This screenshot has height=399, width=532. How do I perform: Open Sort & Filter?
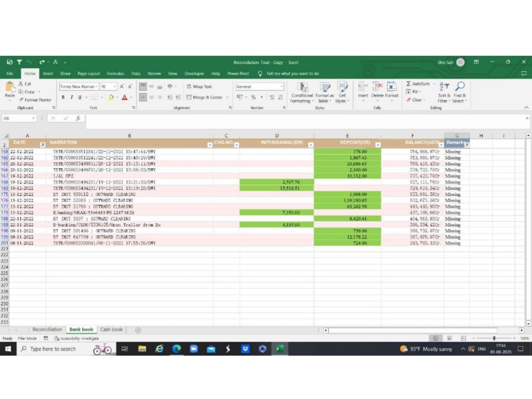click(444, 92)
